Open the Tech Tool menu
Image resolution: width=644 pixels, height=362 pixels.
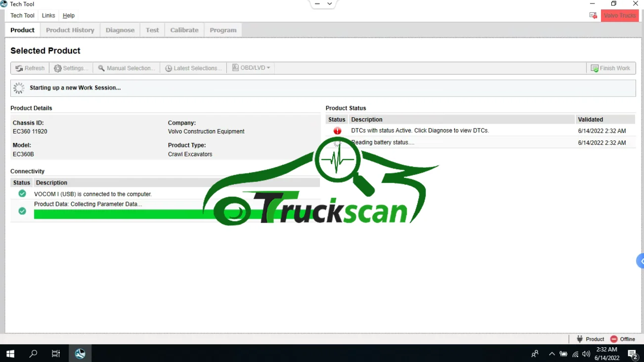[23, 16]
